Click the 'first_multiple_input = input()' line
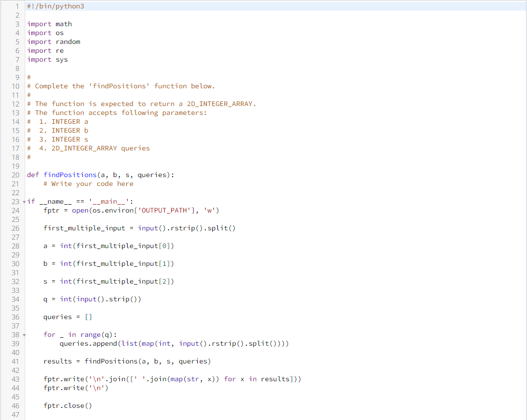This screenshot has width=527, height=420. [139, 228]
